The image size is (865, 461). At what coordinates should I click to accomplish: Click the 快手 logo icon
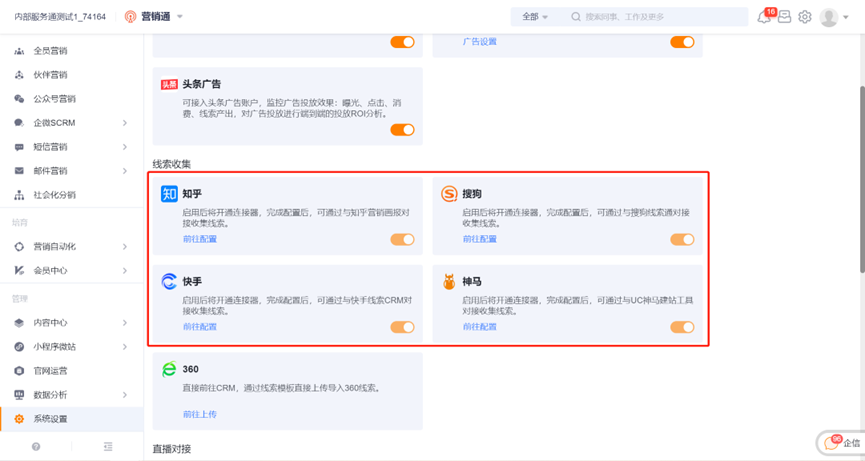coord(169,282)
